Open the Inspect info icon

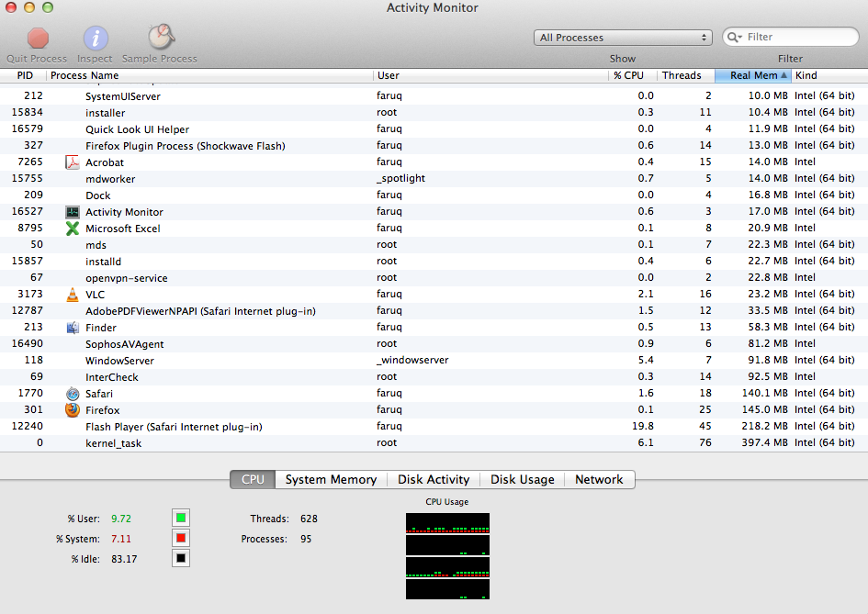(96, 39)
